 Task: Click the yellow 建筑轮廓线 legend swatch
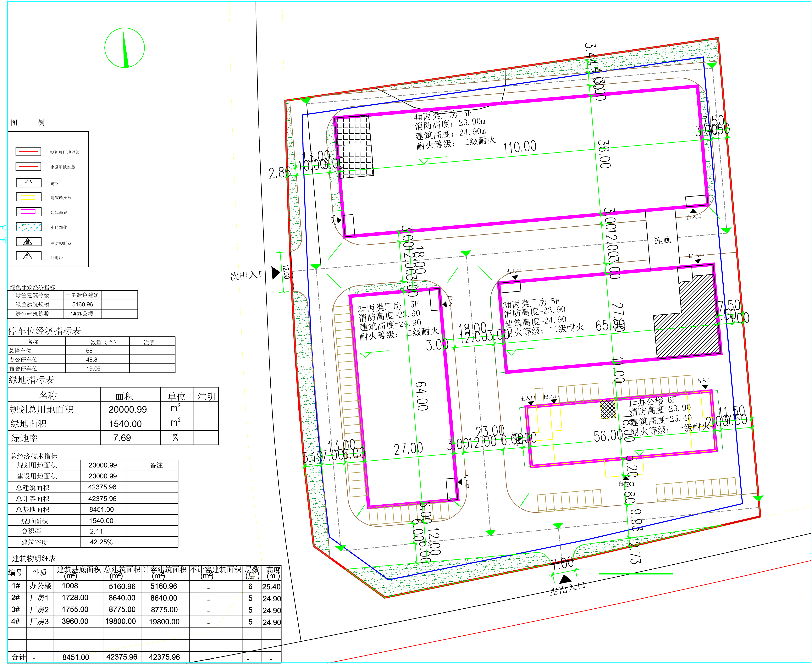click(28, 197)
